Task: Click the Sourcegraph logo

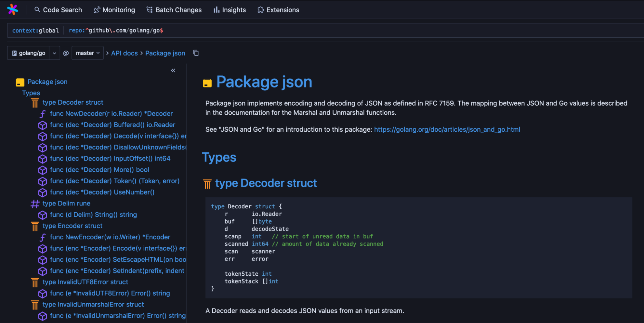Action: pyautogui.click(x=12, y=9)
